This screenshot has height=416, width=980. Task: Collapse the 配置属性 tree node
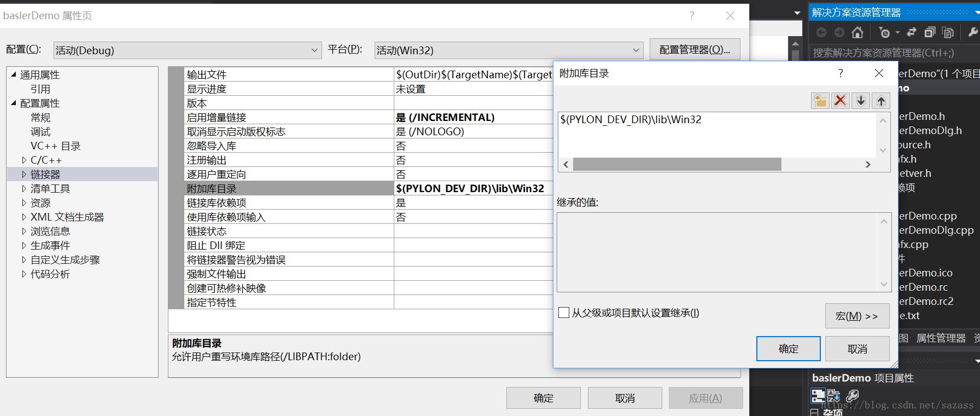[14, 103]
